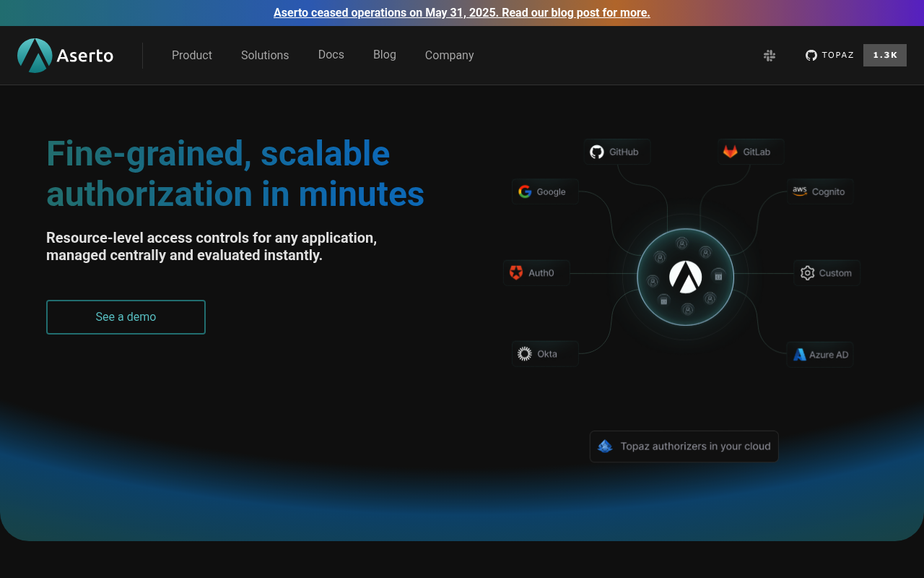Click the 1.3K stars badge

pyautogui.click(x=885, y=55)
